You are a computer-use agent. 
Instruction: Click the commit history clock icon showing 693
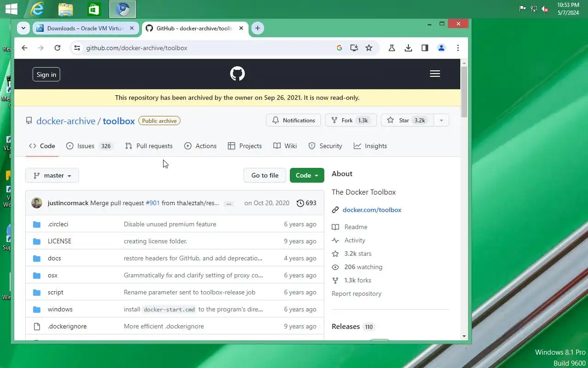point(300,203)
